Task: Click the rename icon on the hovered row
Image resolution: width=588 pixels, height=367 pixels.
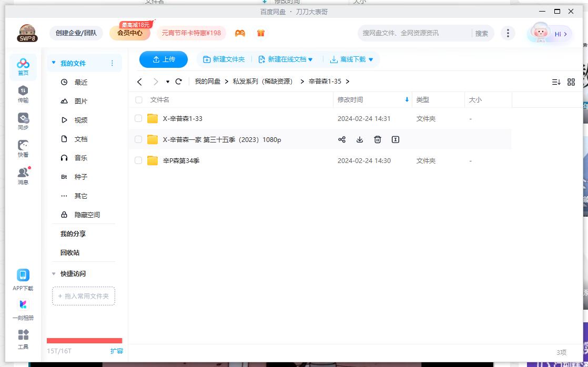Action: (x=396, y=139)
